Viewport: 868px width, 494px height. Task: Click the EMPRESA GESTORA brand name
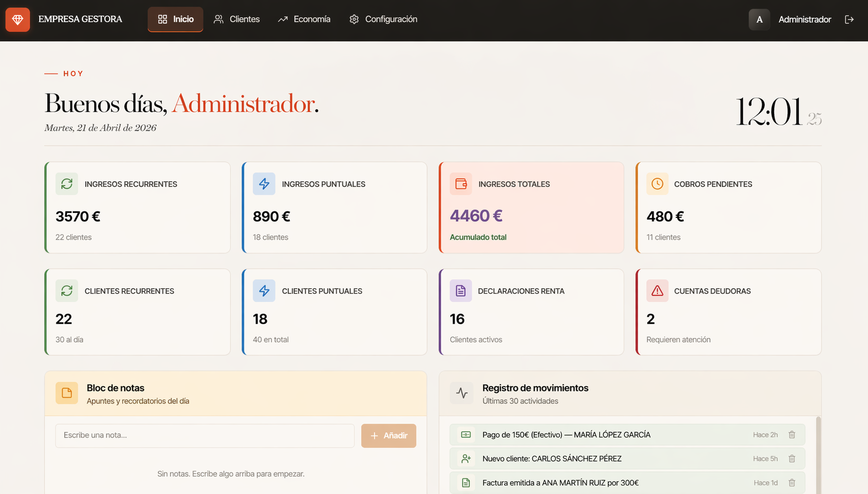(x=80, y=19)
